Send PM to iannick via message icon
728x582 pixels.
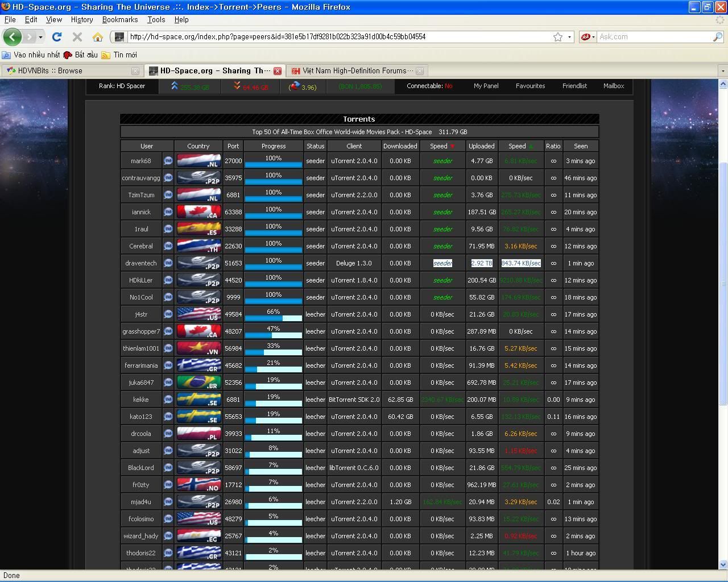coord(168,212)
